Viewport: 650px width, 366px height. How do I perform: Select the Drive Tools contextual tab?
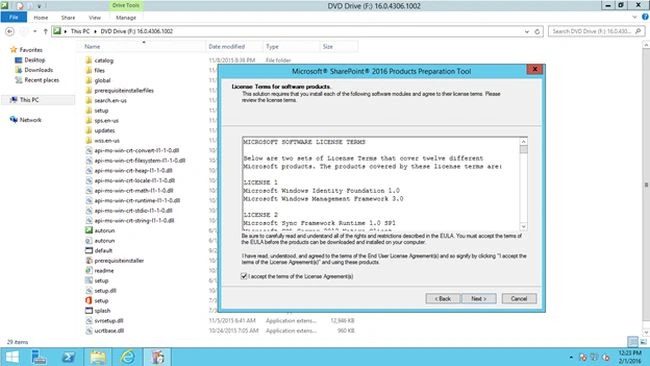(x=126, y=5)
